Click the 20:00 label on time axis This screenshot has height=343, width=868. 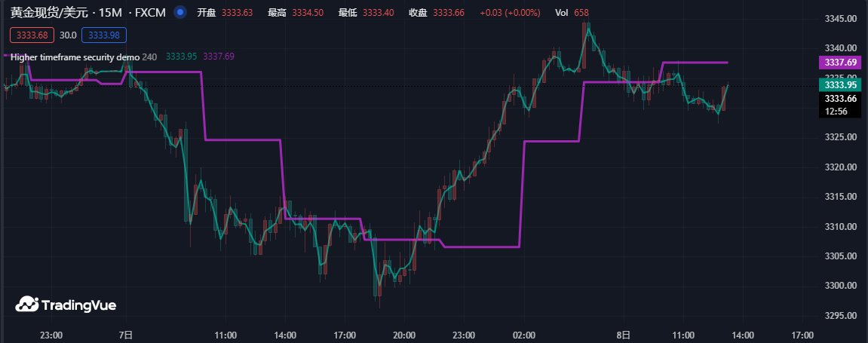click(x=404, y=335)
